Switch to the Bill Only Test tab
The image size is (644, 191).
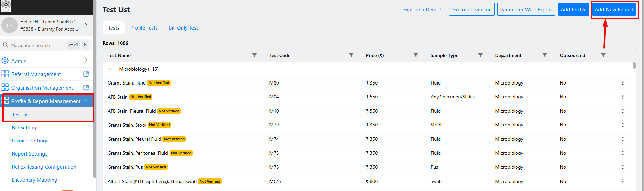[x=183, y=28]
